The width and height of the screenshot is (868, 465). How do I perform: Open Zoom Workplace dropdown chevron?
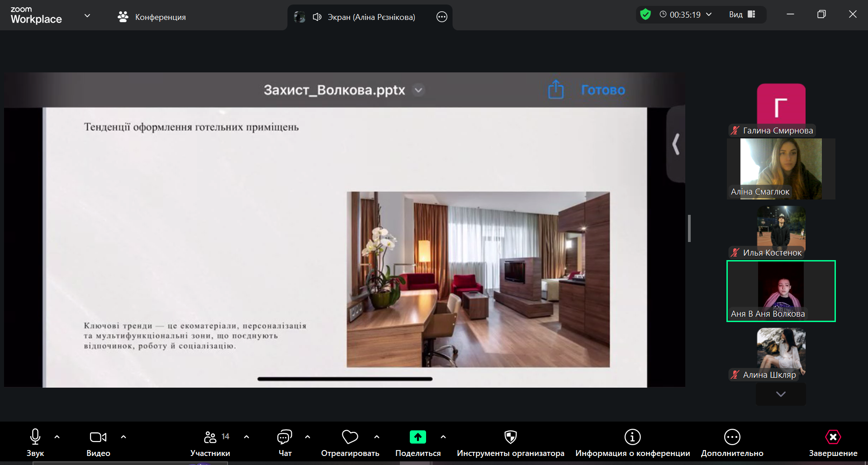coord(87,16)
